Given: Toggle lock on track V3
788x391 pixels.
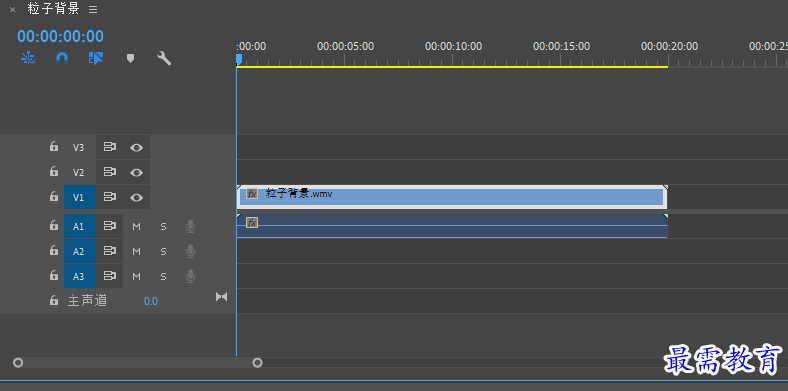Looking at the screenshot, I should click(53, 147).
